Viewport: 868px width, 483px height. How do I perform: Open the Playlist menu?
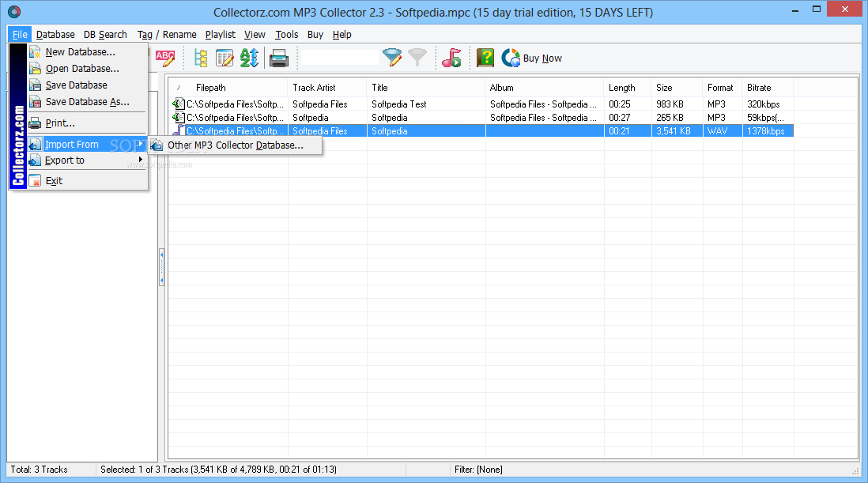(x=221, y=34)
